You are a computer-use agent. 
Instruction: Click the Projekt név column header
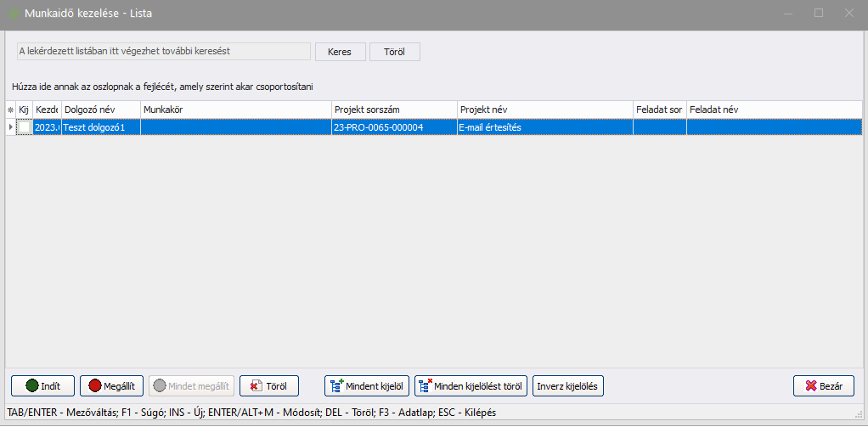click(x=544, y=110)
